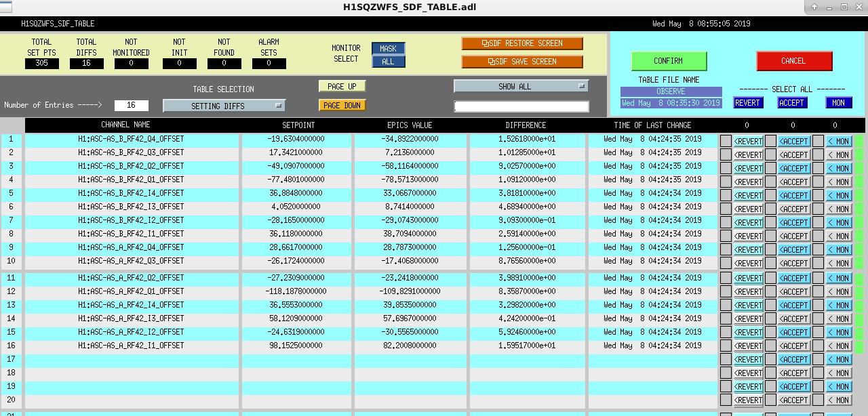Click the red CANCEL button
Viewport: 868px width, 416px height.
pos(793,61)
